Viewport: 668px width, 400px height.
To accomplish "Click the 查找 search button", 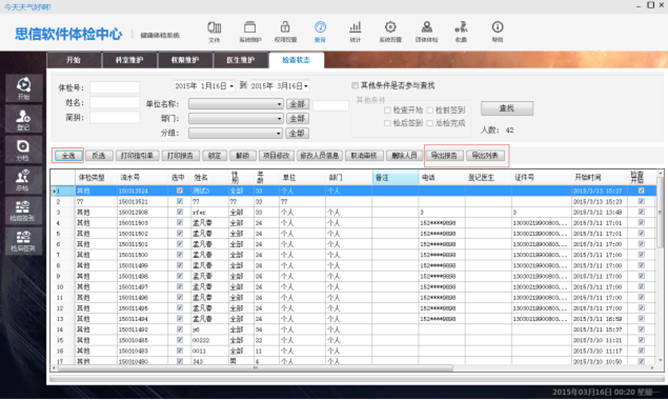I will pos(507,109).
